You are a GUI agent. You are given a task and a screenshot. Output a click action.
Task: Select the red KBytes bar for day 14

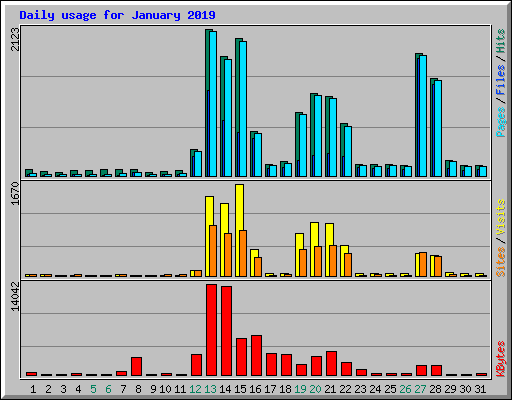tap(226, 331)
